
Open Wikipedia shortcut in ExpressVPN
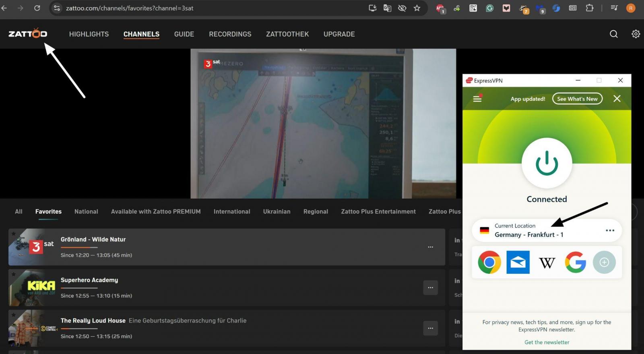(x=547, y=262)
